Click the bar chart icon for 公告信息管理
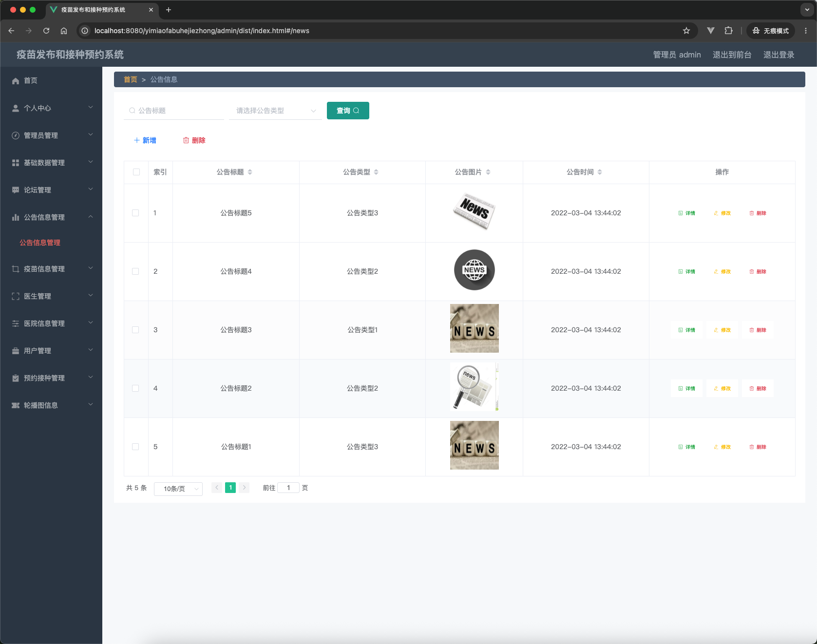This screenshot has width=817, height=644. click(16, 217)
